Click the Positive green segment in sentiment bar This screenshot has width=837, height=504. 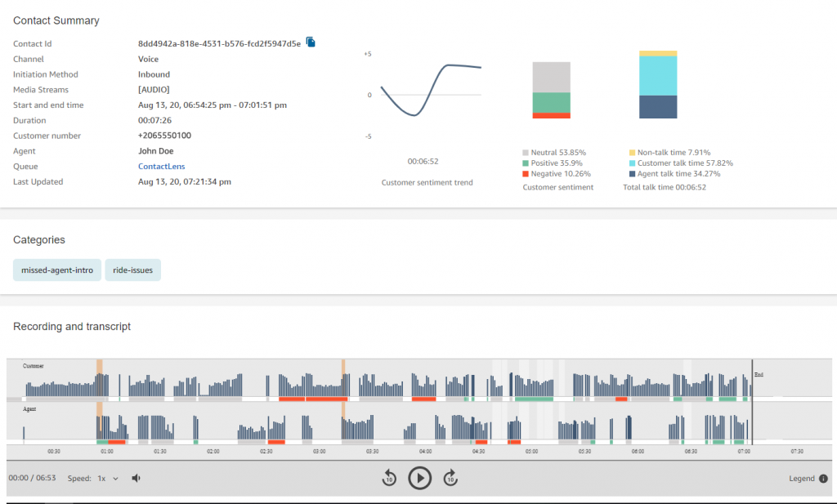pos(551,102)
